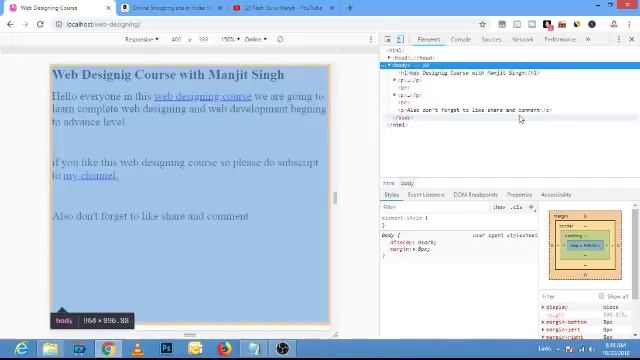Open the Properties pane tab
Viewport: 640px width, 360px height.
click(519, 195)
